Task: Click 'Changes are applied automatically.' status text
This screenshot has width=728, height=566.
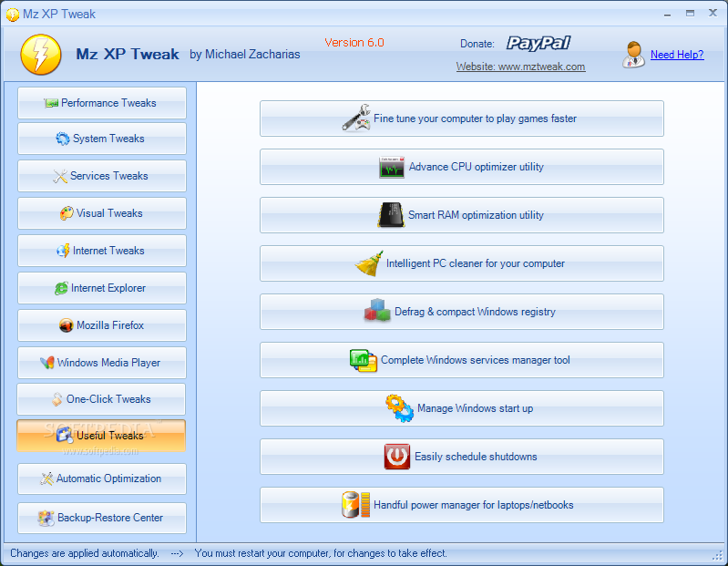Action: click(x=85, y=553)
